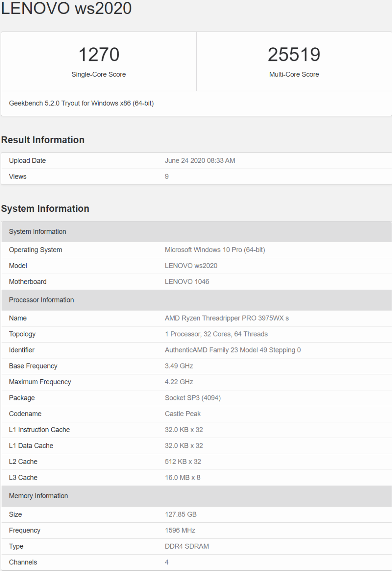This screenshot has height=571, width=392.
Task: Click the Processor Information section header
Action: click(41, 300)
